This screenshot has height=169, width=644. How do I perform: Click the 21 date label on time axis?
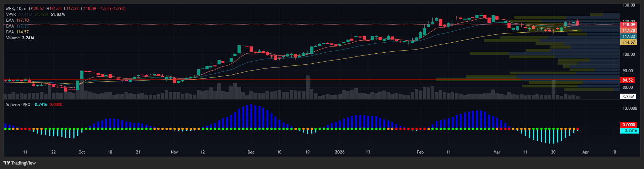138,152
